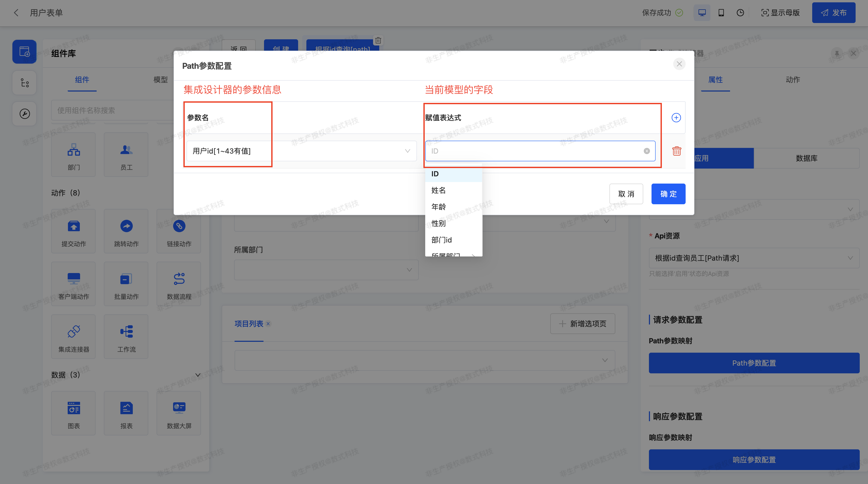The height and width of the screenshot is (484, 868).
Task: Choose 部门id from the dropdown list
Action: click(454, 240)
